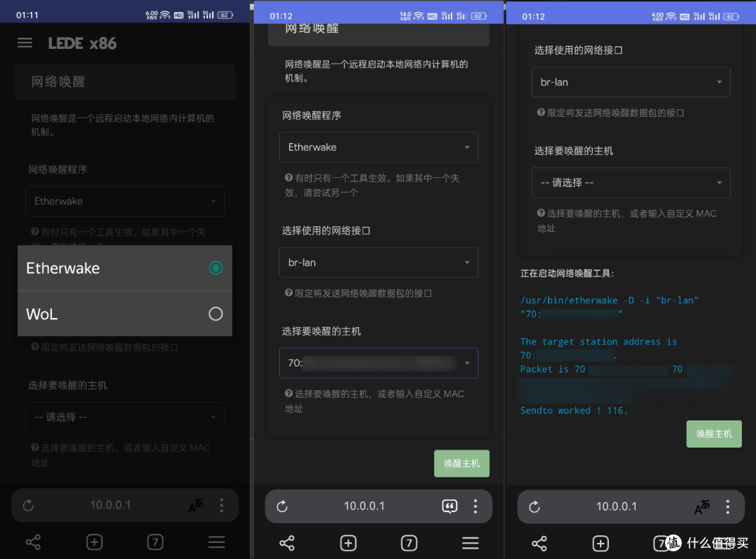The width and height of the screenshot is (756, 559).
Task: Reload the page in the middle phone browser
Action: (x=282, y=506)
